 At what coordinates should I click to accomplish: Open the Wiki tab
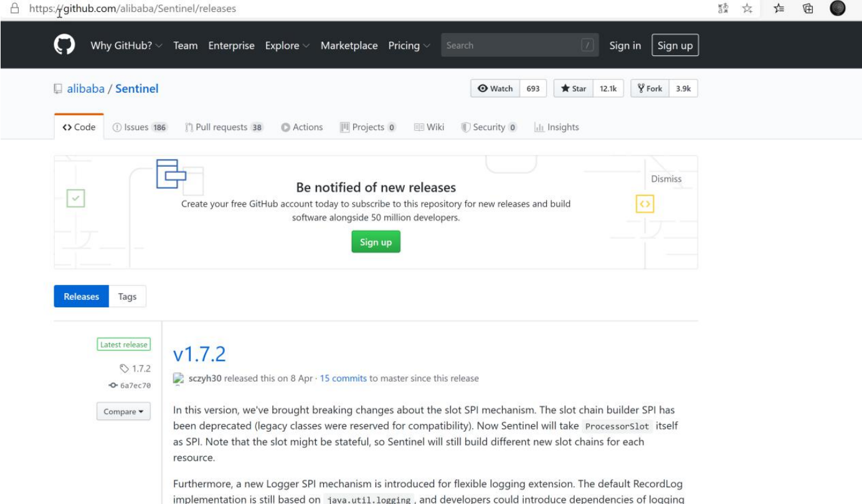429,127
